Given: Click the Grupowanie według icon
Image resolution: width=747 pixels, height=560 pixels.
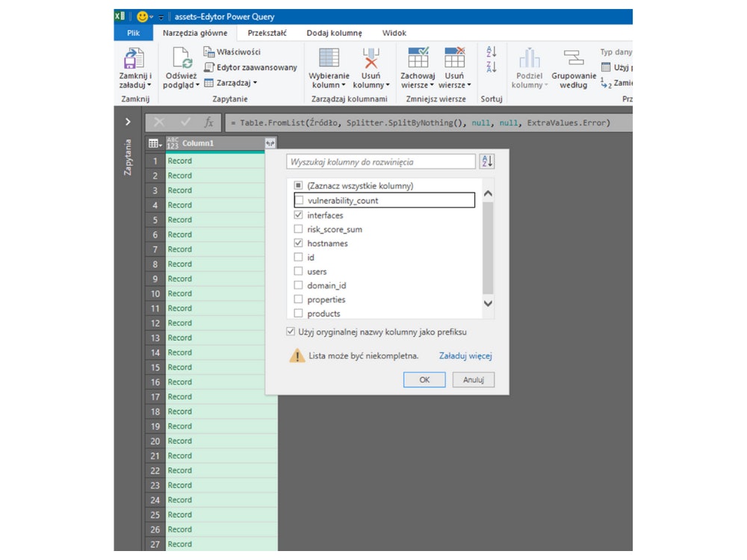Looking at the screenshot, I should pyautogui.click(x=573, y=58).
